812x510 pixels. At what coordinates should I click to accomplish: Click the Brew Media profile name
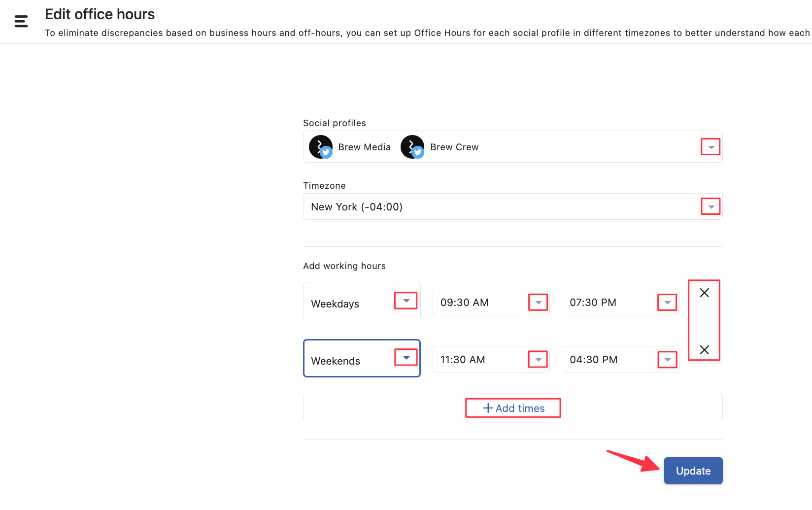364,147
